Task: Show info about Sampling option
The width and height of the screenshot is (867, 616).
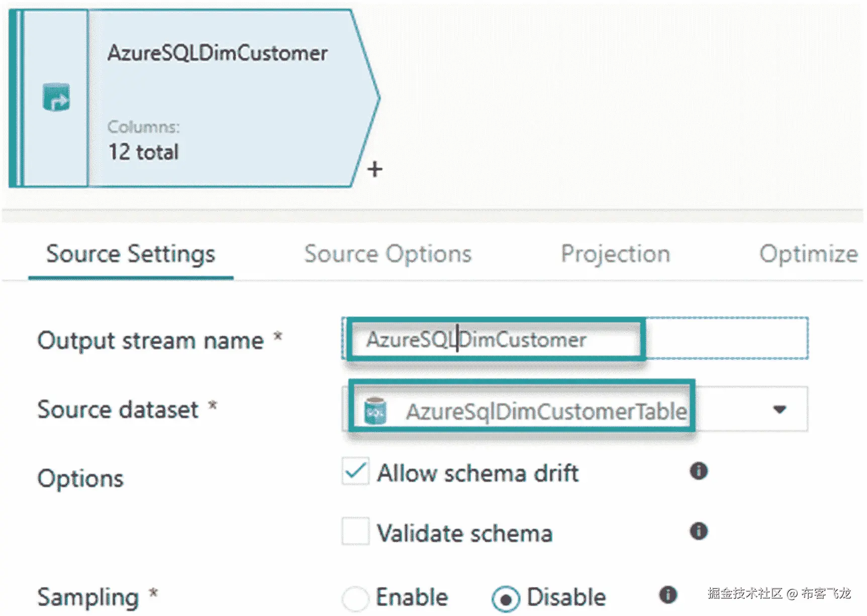Action: coord(667,594)
